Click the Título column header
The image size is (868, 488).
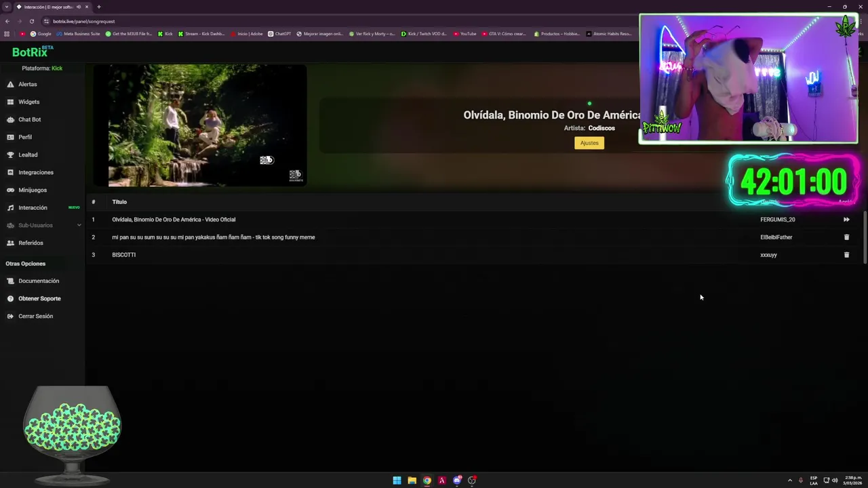click(x=119, y=202)
